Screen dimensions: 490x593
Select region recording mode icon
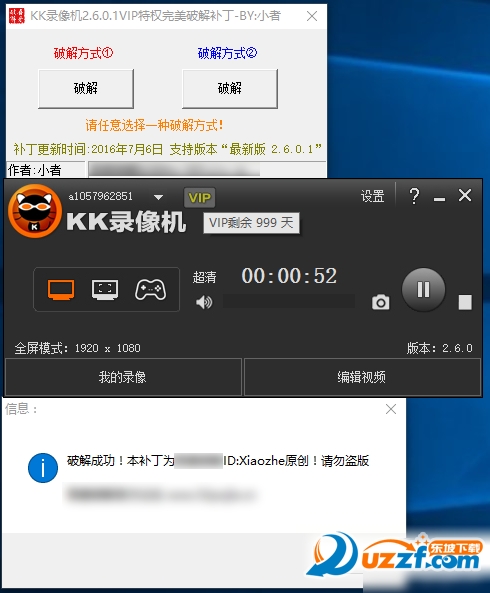(105, 290)
